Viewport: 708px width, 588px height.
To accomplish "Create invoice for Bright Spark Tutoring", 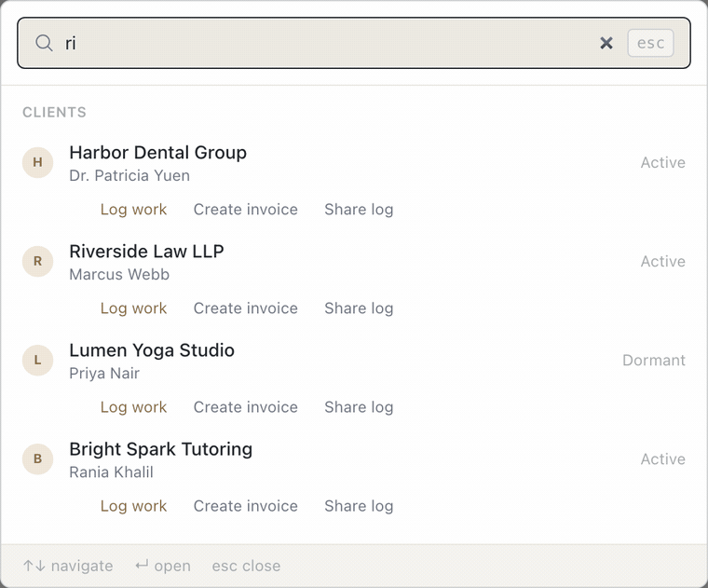I will pos(246,506).
